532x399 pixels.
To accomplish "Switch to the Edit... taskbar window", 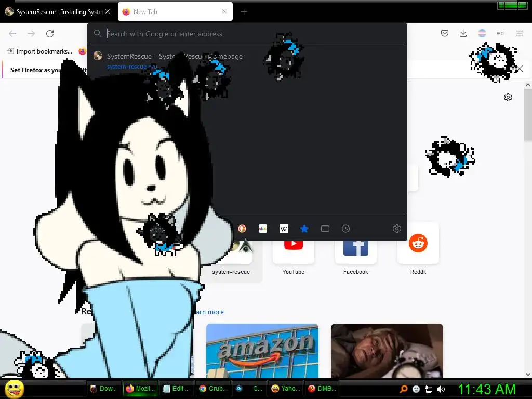I will click(176, 389).
